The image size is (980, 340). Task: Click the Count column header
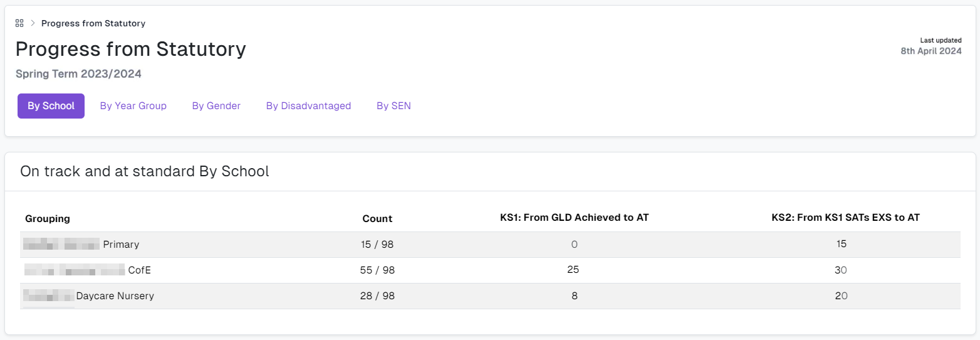[x=377, y=219]
